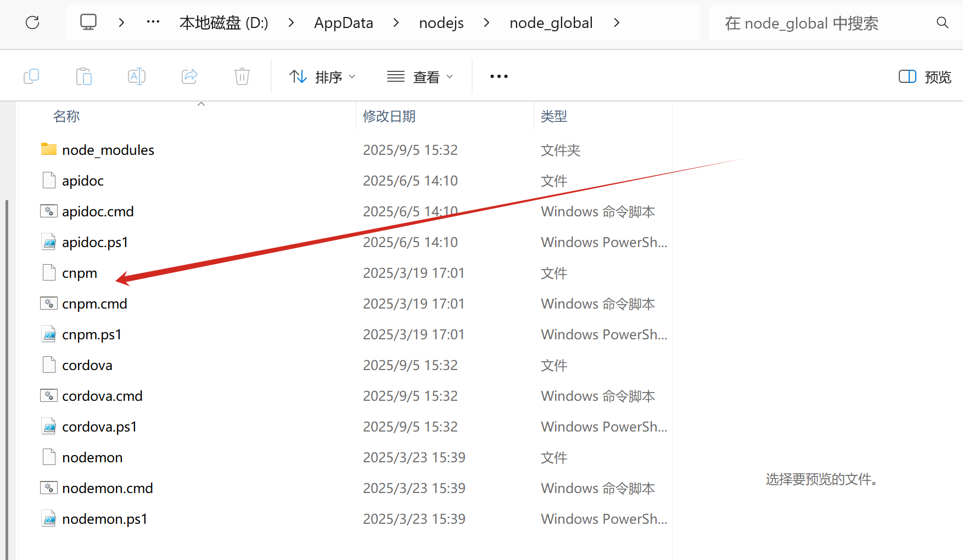Click the This PC monitor icon
The width and height of the screenshot is (963, 560).
click(x=88, y=23)
